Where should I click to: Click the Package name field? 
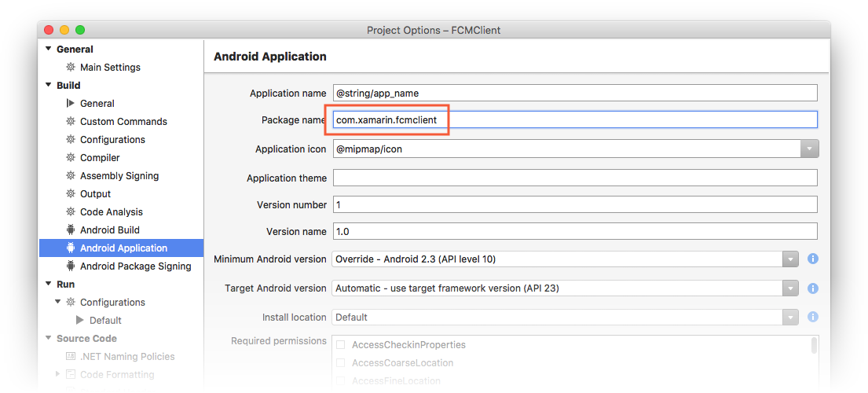575,119
